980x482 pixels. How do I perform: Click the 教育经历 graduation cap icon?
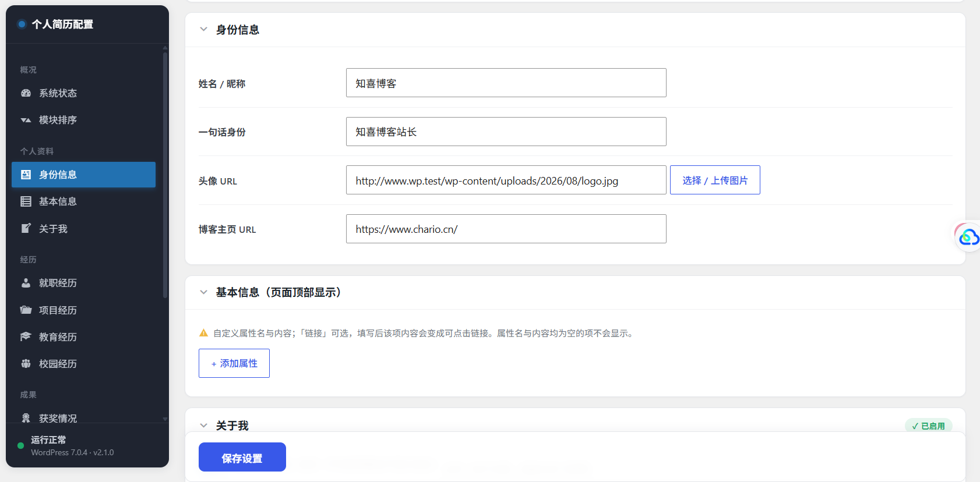click(x=26, y=336)
